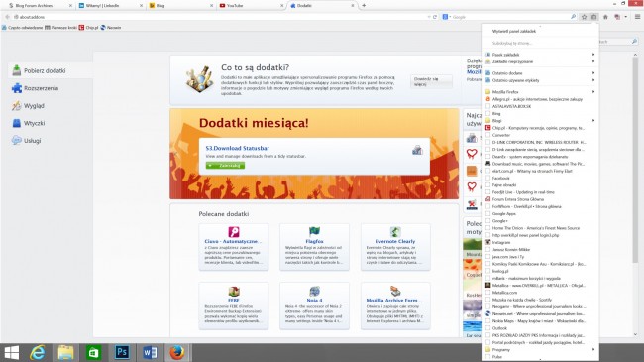Image resolution: width=644 pixels, height=362 pixels.
Task: Click Neowin on the bookmarks toolbar
Action: [x=111, y=28]
